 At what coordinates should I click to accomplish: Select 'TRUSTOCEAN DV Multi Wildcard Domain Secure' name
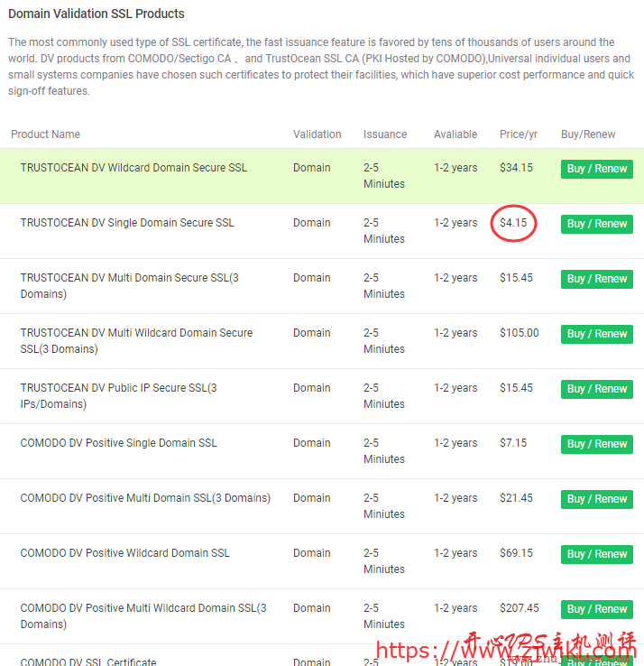click(x=136, y=340)
